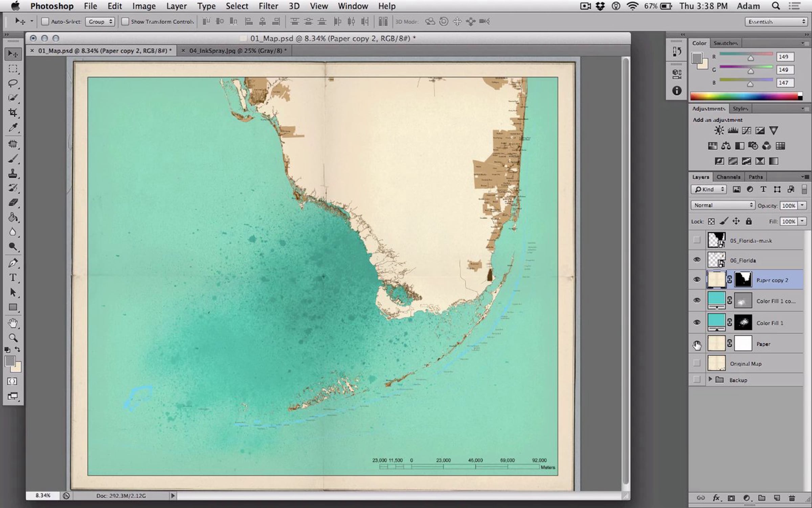Screen dimensions: 812x508
Task: Expand the Backup layer group
Action: pos(710,379)
